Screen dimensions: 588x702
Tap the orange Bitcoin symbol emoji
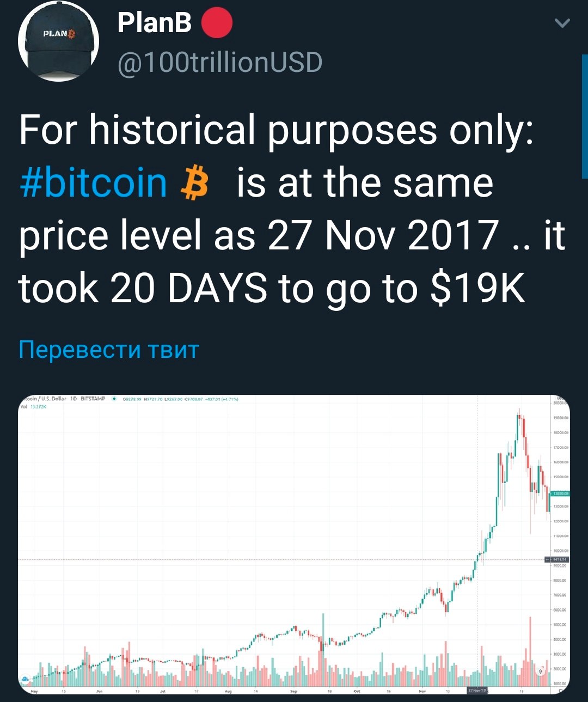(194, 184)
